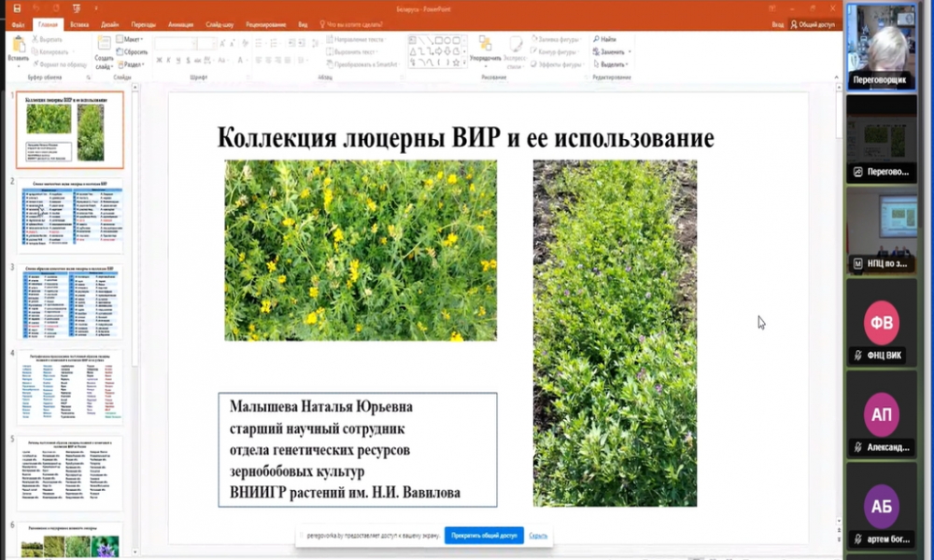Viewport: 934px width, 560px height.
Task: Click Копировать (Copy) in the ribbon
Action: click(50, 51)
